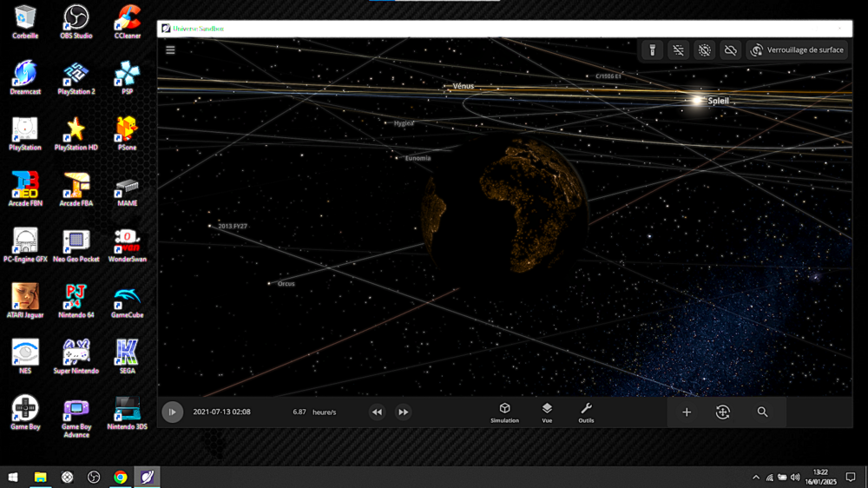Toggle the flashlight lighting icon
The width and height of the screenshot is (868, 488).
coord(653,50)
